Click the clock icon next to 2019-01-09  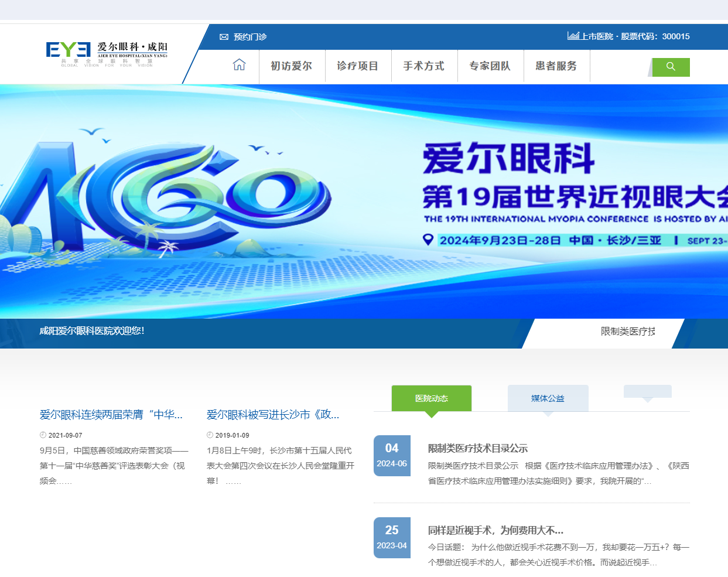[210, 435]
